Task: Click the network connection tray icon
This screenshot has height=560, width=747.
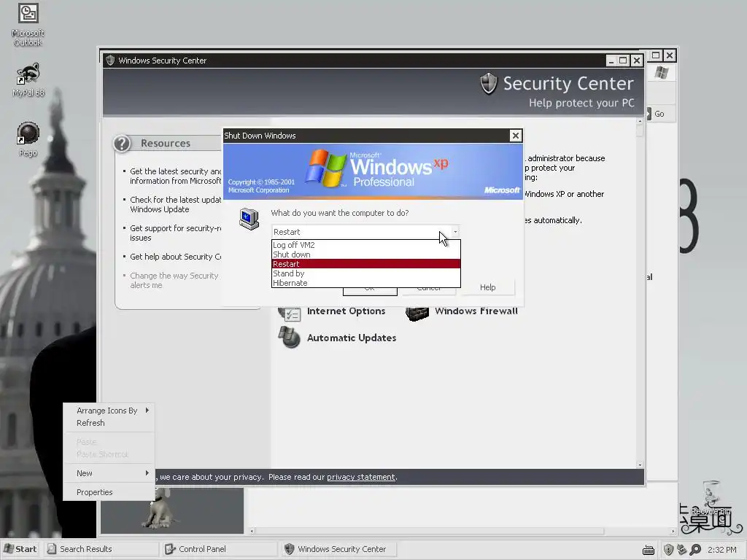Action: (682, 550)
